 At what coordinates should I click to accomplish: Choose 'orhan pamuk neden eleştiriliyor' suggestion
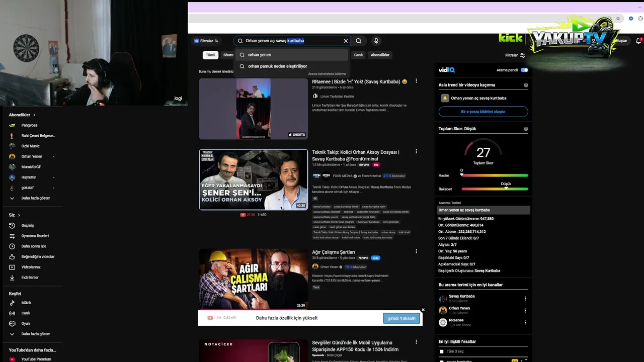coord(292,66)
